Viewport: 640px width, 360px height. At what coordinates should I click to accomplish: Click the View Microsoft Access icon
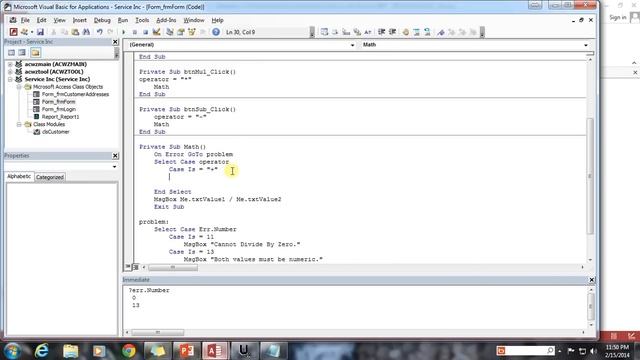[x=13, y=32]
